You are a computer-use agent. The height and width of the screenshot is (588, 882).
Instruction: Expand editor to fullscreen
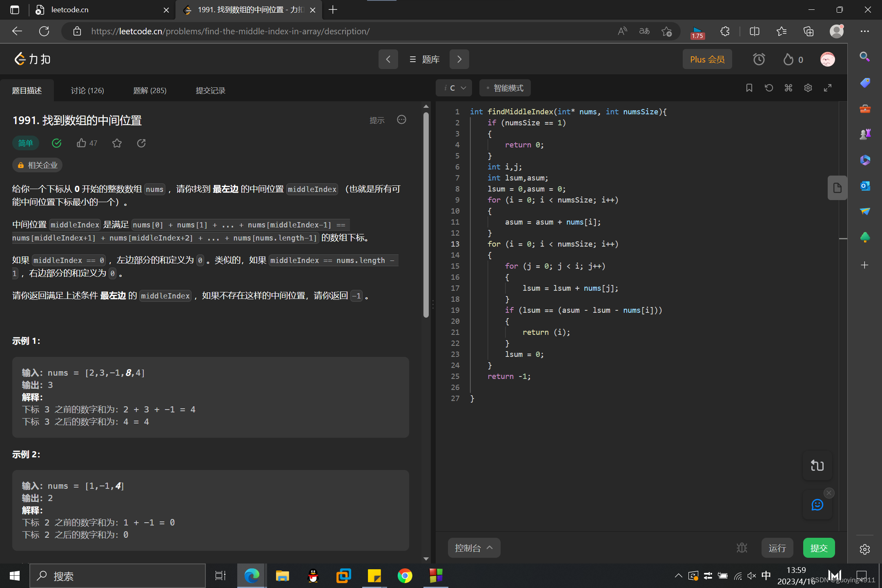[x=827, y=88]
